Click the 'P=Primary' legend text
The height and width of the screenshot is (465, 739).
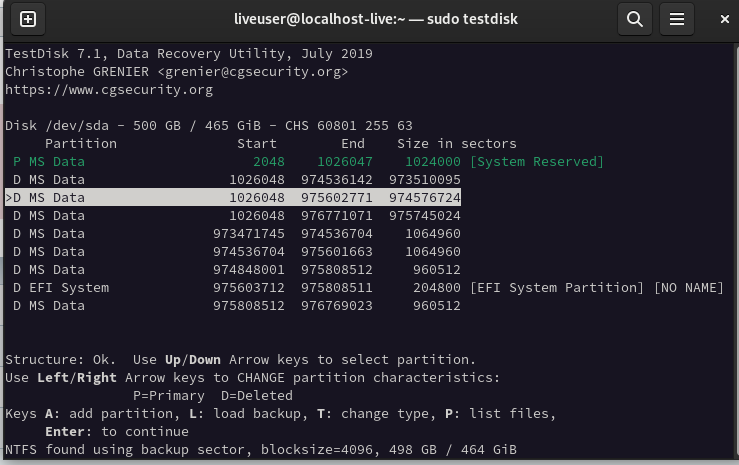(169, 395)
